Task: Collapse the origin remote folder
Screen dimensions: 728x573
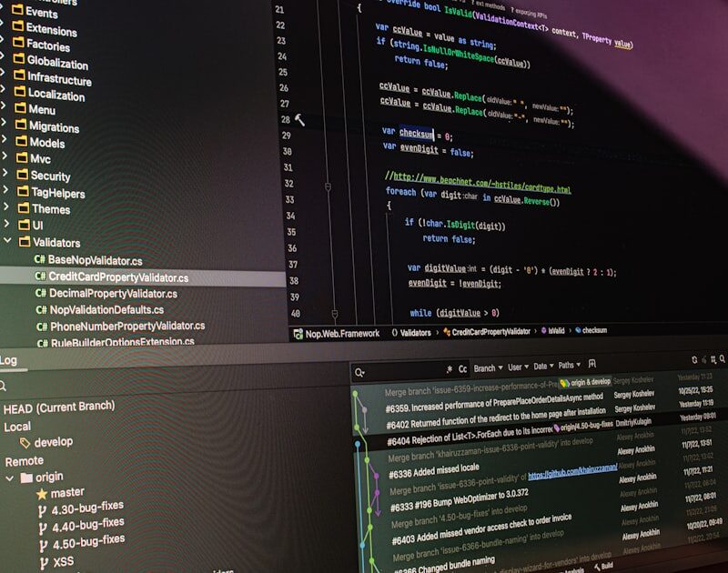Action: coord(9,477)
